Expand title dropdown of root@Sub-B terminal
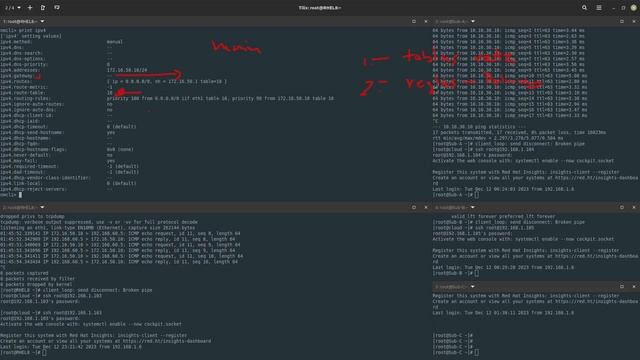640x360 pixels. [473, 207]
